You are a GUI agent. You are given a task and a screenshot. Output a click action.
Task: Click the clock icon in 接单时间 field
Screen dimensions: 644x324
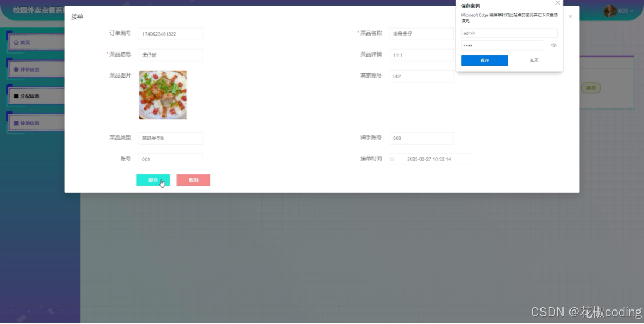(392, 159)
